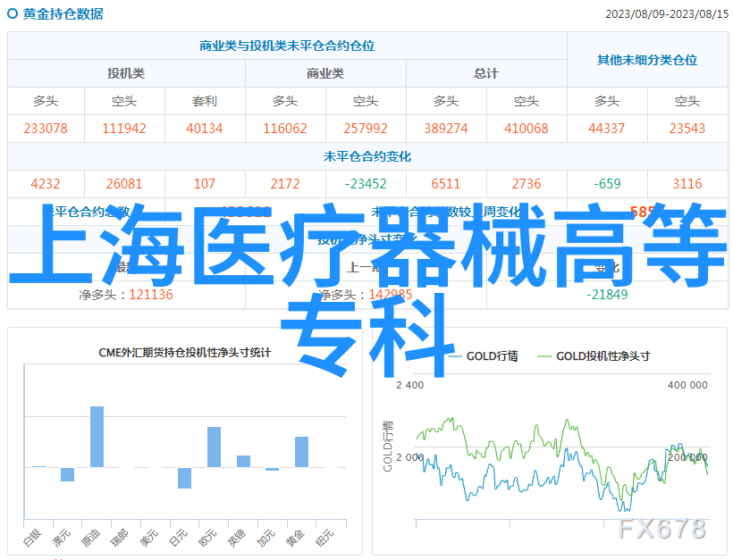Toggle the GOLD行情 legend entry
This screenshot has width=733, height=560.
click(x=492, y=355)
